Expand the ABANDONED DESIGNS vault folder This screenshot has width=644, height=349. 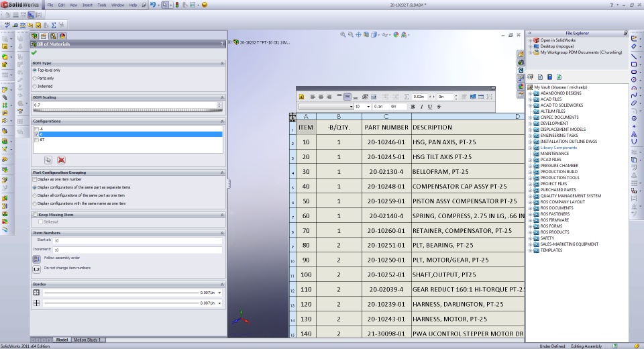click(530, 93)
